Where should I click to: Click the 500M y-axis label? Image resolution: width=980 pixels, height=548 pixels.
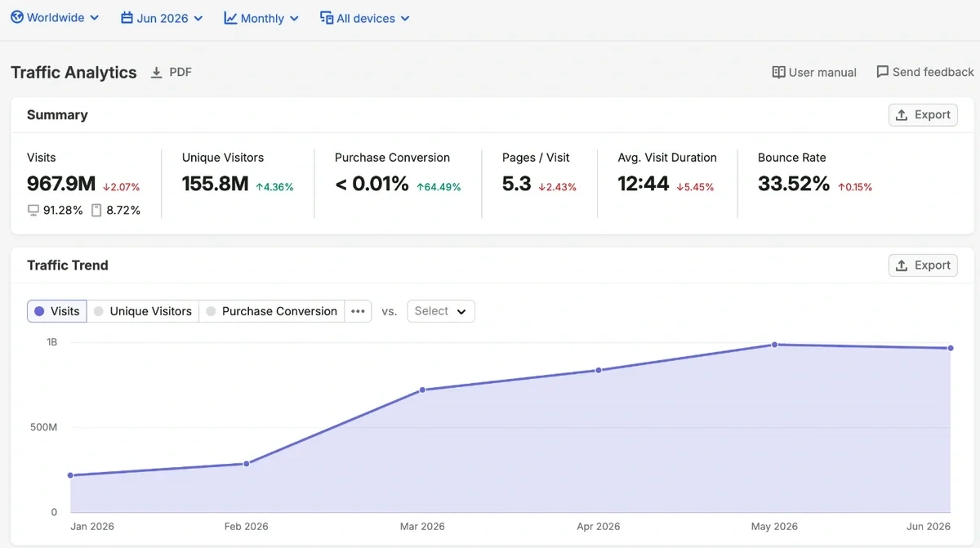point(44,427)
